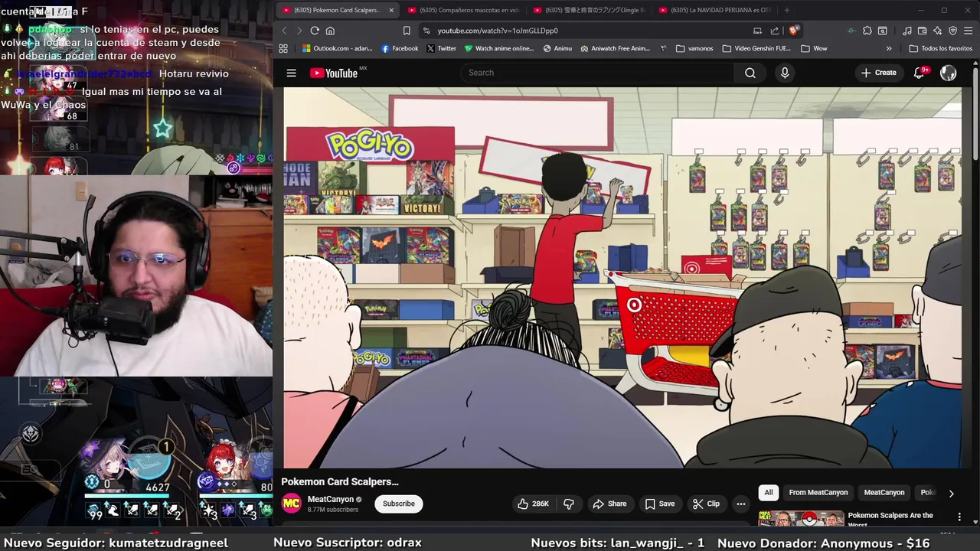Show more filter chips with right chevron

(x=951, y=494)
